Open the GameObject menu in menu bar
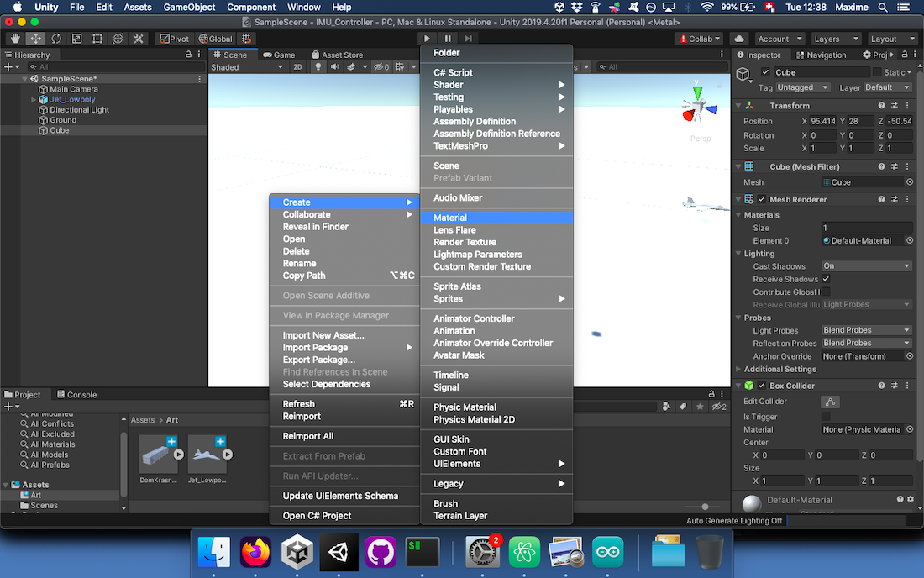The image size is (924, 578). point(189,7)
